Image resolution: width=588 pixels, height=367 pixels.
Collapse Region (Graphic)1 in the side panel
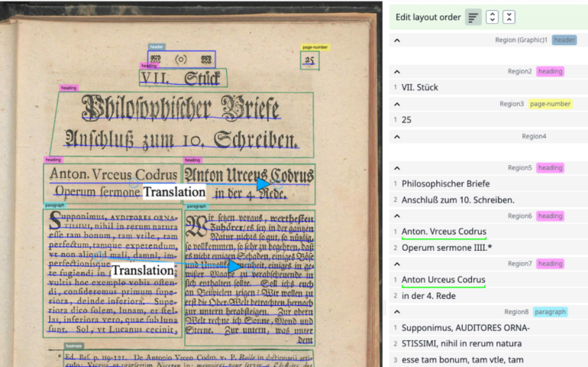(397, 40)
